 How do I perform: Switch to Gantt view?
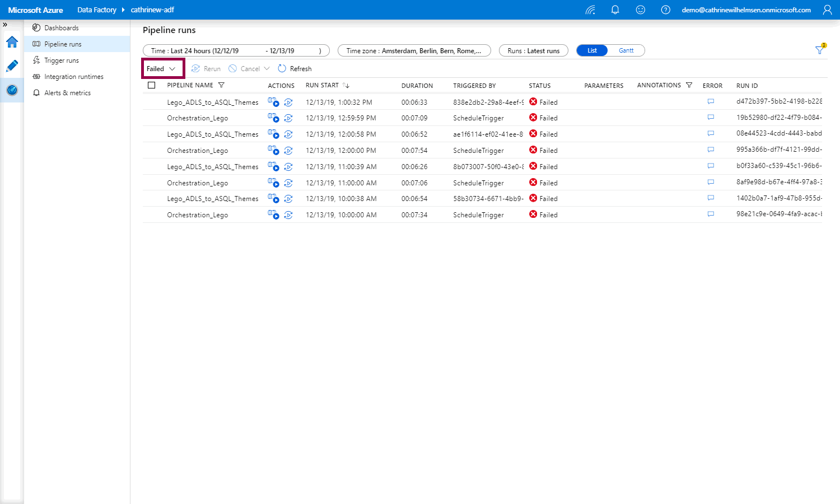tap(626, 50)
